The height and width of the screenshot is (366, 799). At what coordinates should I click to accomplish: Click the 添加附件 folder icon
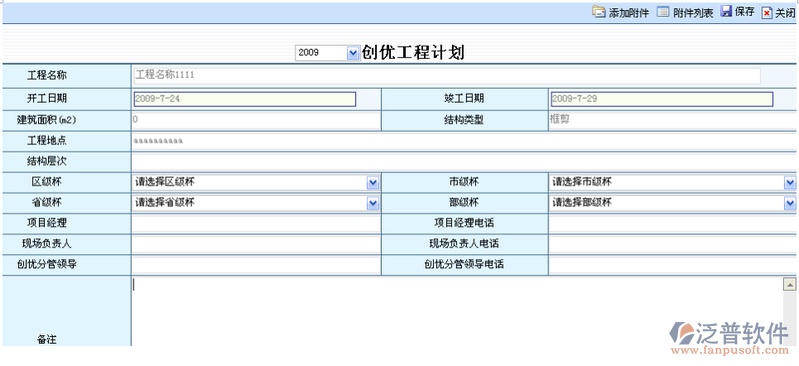point(599,12)
